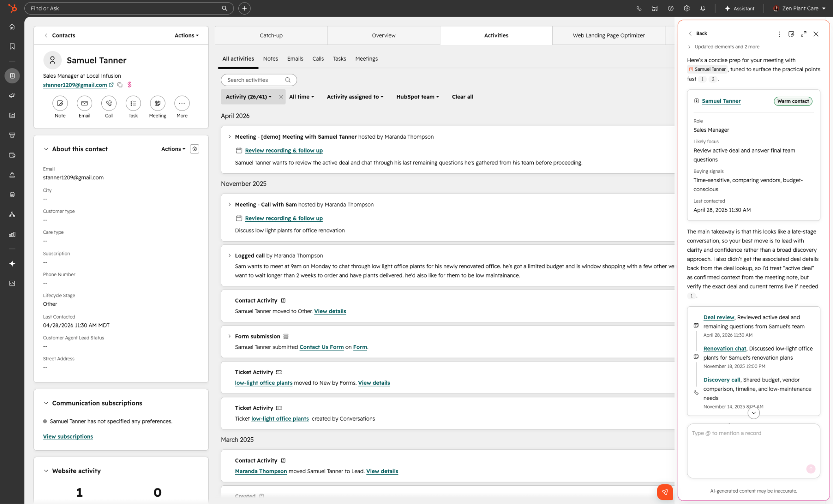Open the Maranda Thompson link

tap(261, 471)
